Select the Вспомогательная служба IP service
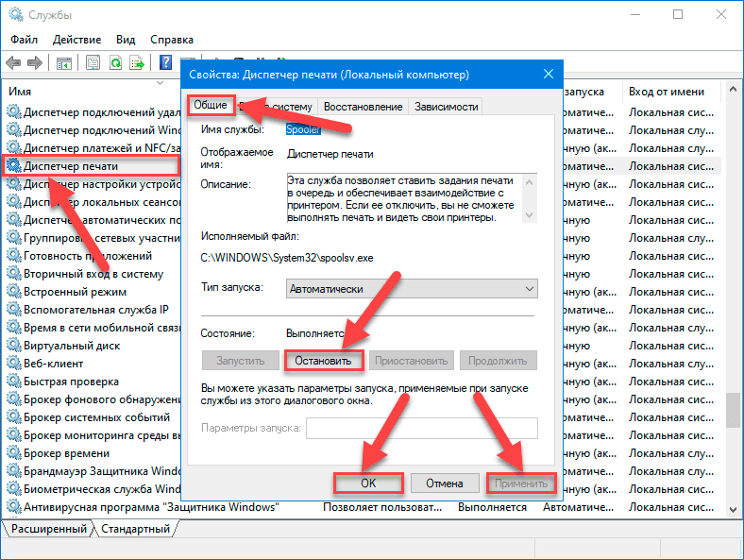744x560 pixels. [x=96, y=310]
